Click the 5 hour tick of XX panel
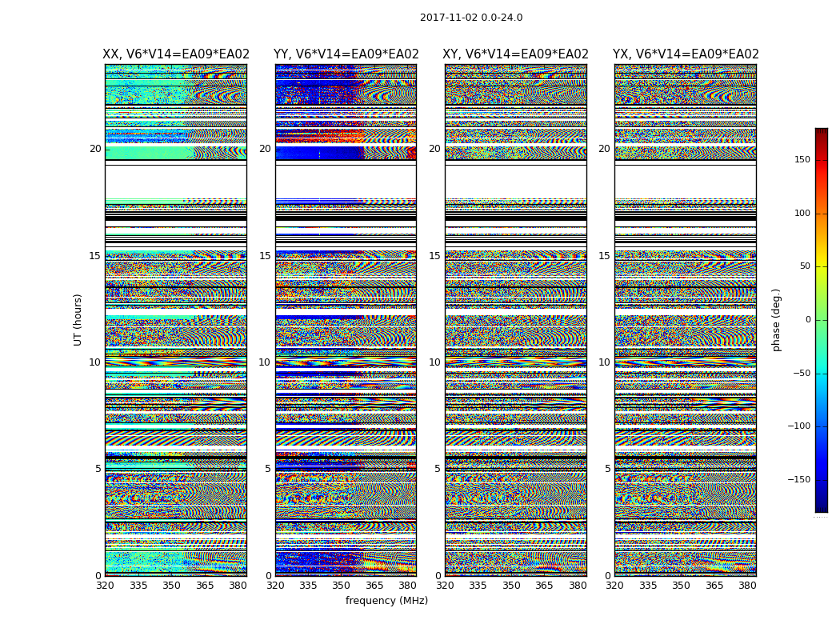The height and width of the screenshot is (640, 840). (x=98, y=469)
